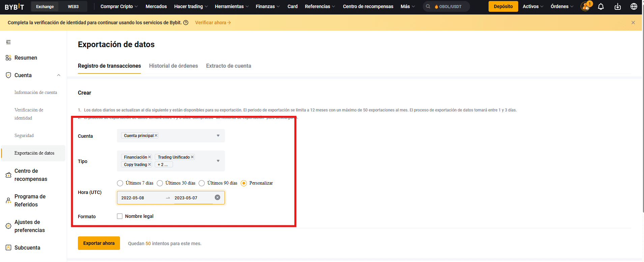
Task: Click Resumen sidebar icon
Action: pos(8,58)
